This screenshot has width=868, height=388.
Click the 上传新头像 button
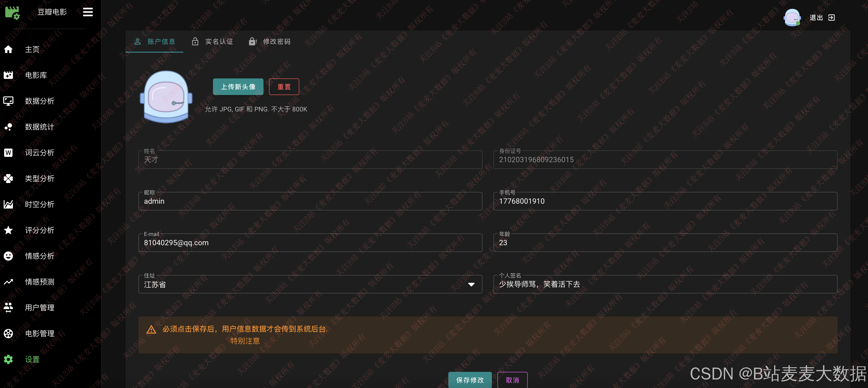(x=238, y=87)
